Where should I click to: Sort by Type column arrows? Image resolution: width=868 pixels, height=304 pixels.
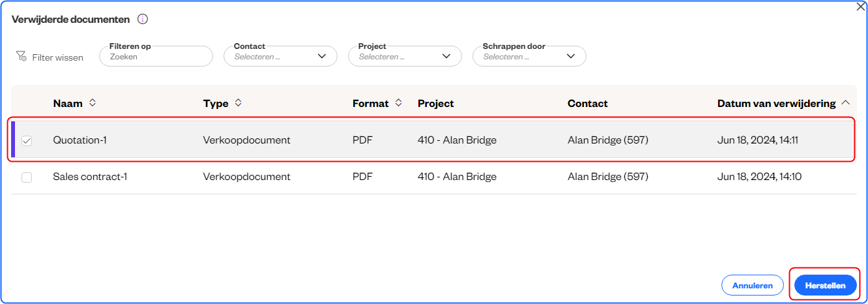(x=239, y=103)
